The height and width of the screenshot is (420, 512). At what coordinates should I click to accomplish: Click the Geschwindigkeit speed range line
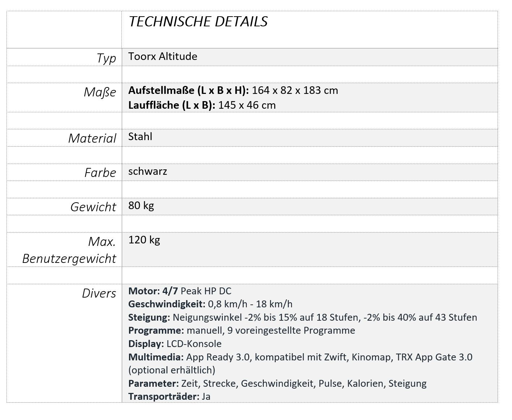210,304
